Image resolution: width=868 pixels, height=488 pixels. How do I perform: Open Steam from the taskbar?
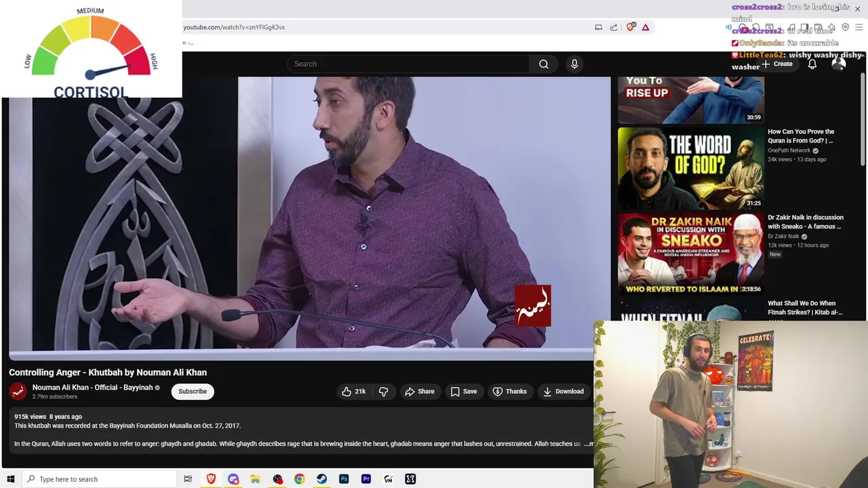point(321,479)
